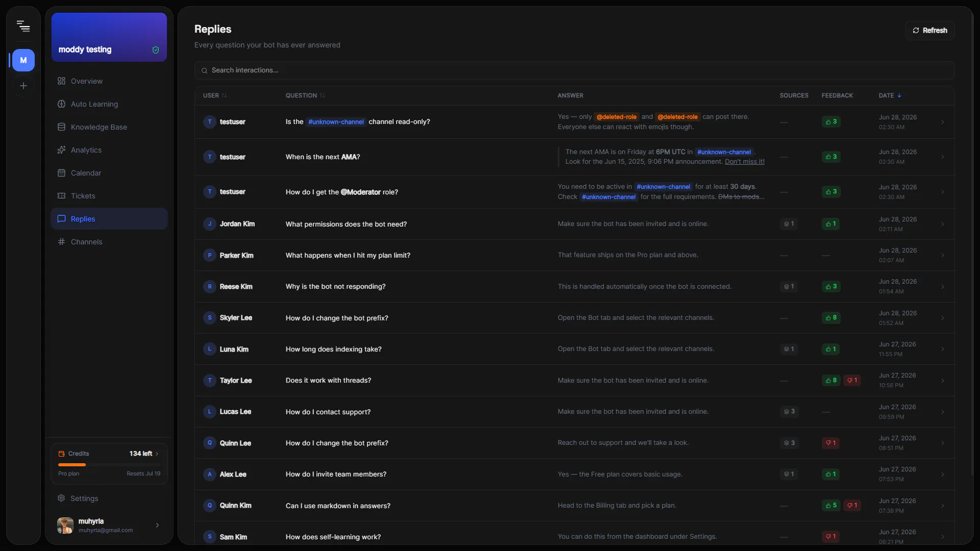Open the Auto Learning page
Screen dimensions: 980x551
[x=109, y=104]
